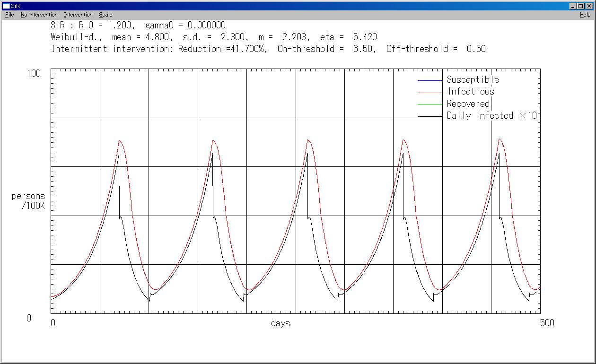Open the No intervention menu
This screenshot has height=364, width=596.
(x=39, y=15)
